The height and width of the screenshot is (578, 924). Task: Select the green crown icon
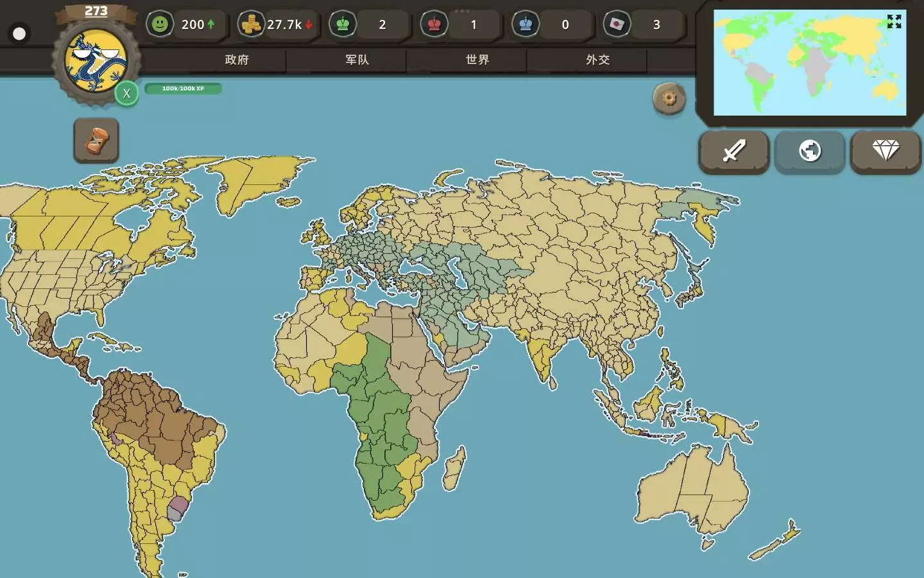pyautogui.click(x=343, y=24)
